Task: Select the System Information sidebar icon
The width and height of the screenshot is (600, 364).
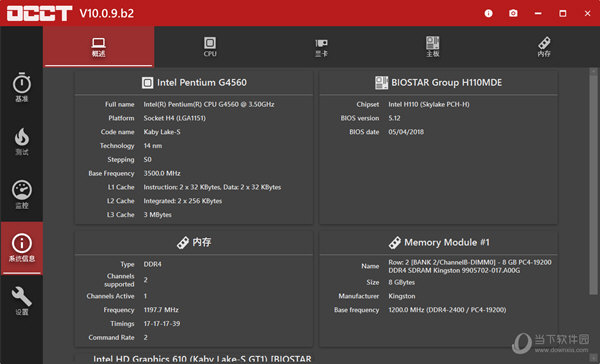Action: point(22,248)
